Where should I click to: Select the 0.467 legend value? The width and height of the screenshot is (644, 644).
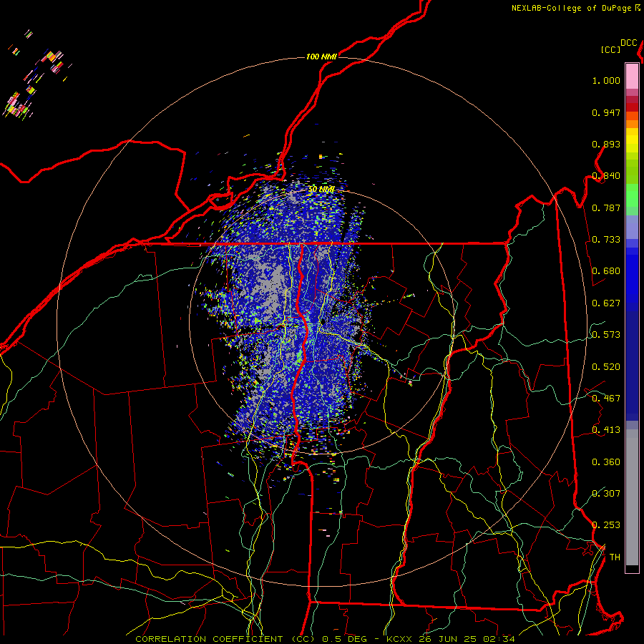pos(606,399)
